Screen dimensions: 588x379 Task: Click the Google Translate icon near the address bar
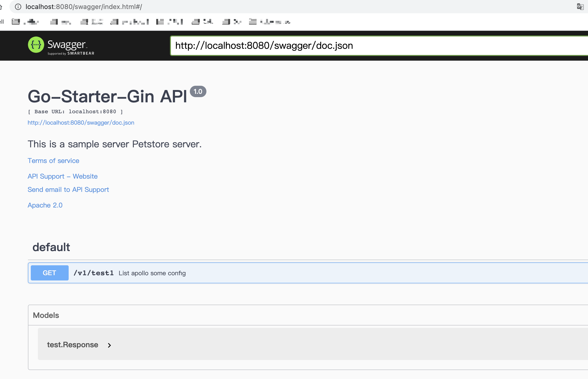coord(580,7)
